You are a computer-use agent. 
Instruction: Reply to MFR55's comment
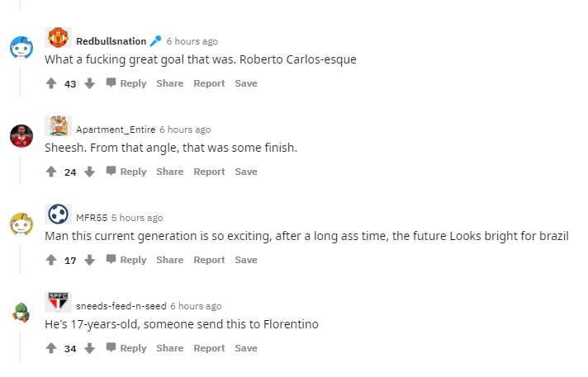tap(126, 260)
